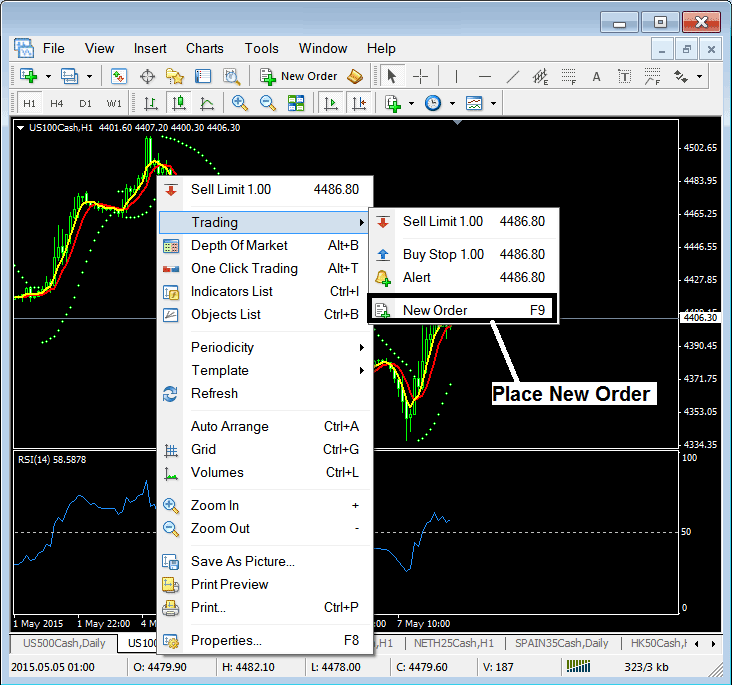This screenshot has width=732, height=685.
Task: Toggle chart Auto Scroll button
Action: (331, 103)
